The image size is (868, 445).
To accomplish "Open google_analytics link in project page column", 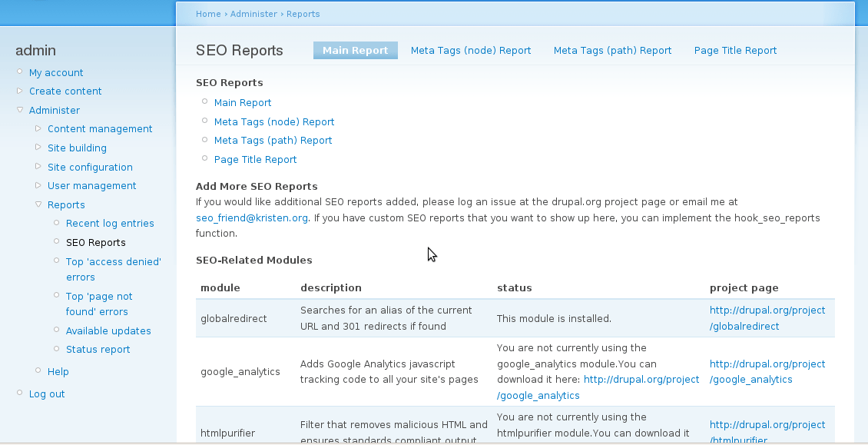I will click(767, 372).
